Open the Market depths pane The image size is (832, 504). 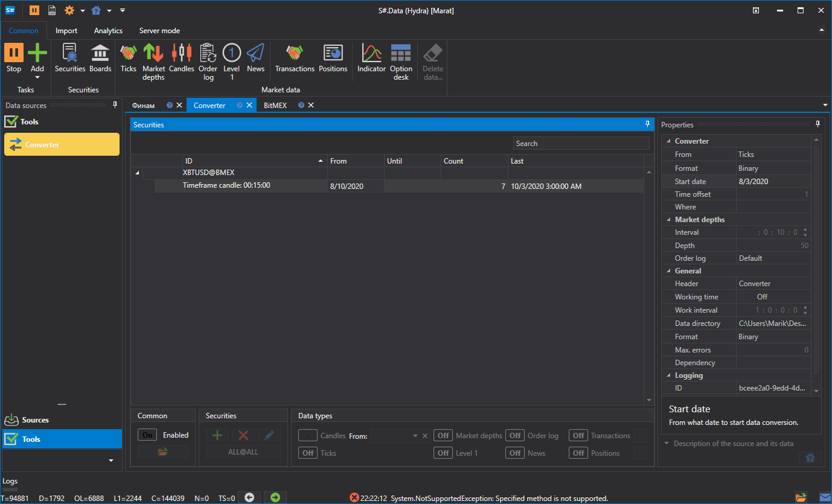point(153,62)
